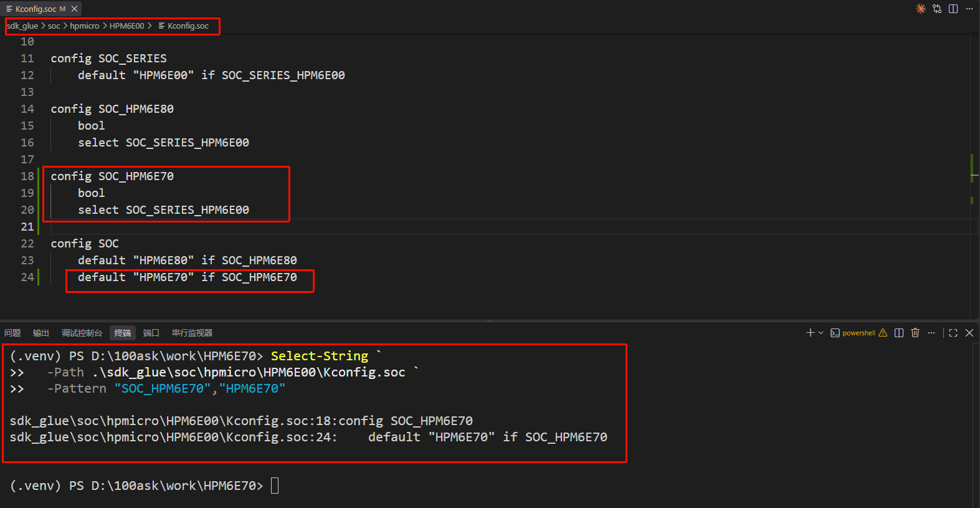Maximize the terminal panel size
The height and width of the screenshot is (508, 980).
(x=953, y=333)
